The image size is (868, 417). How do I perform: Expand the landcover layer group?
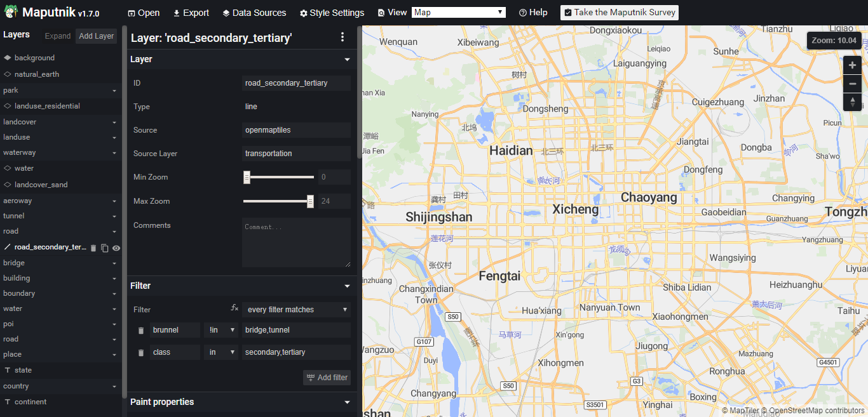60,122
